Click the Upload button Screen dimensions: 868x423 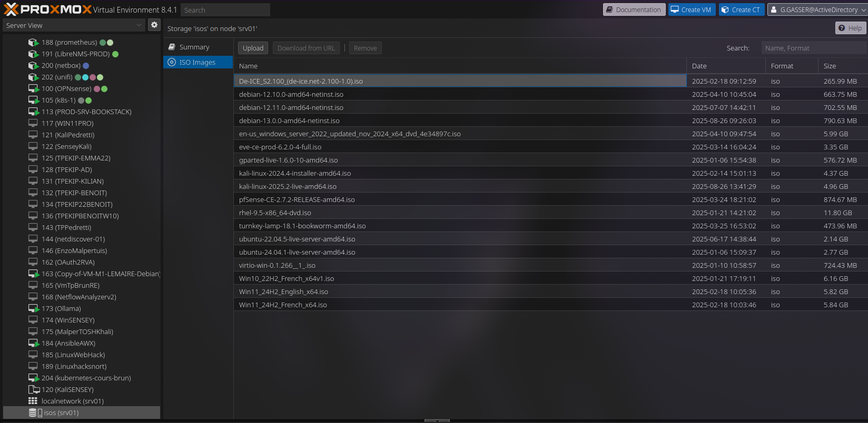point(253,48)
